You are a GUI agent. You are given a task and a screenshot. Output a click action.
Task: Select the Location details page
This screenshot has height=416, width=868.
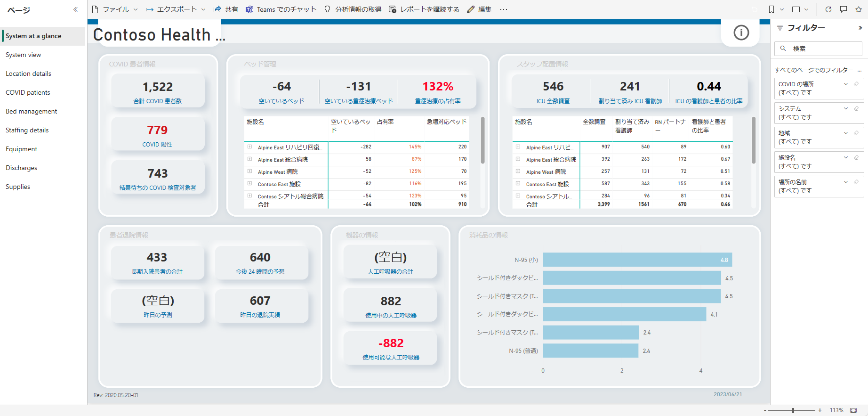click(42, 73)
